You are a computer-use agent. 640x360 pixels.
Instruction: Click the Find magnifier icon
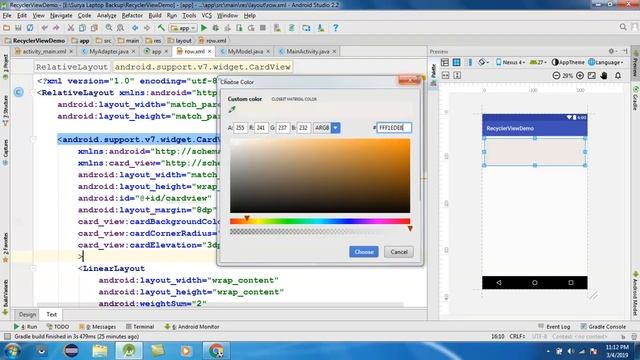(x=109, y=28)
